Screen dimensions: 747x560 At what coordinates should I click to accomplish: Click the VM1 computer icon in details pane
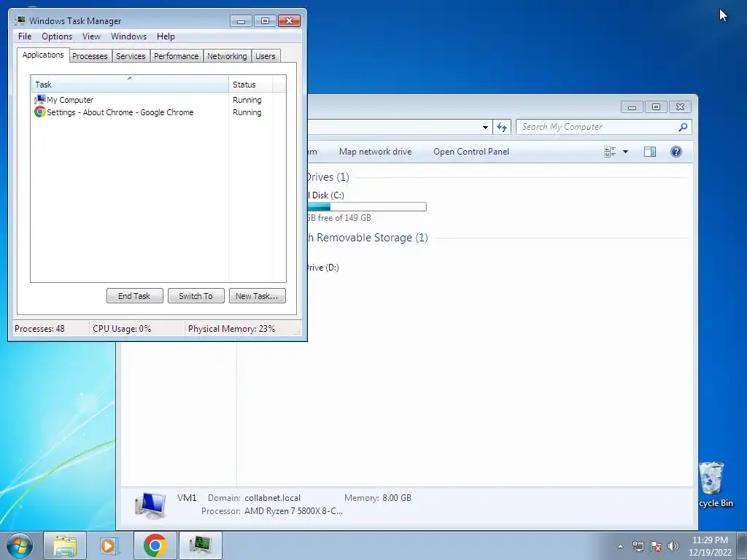coord(150,506)
